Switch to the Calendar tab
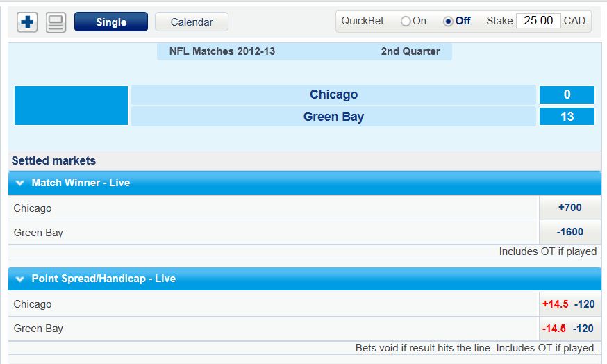Viewport: 607px width, 364px height. click(192, 22)
